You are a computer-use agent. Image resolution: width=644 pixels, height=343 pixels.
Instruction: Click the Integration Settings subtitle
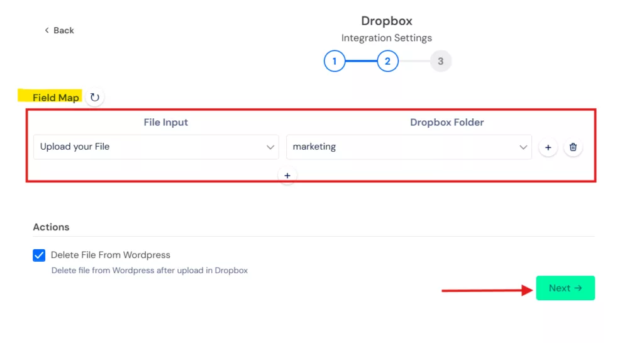[x=387, y=38]
